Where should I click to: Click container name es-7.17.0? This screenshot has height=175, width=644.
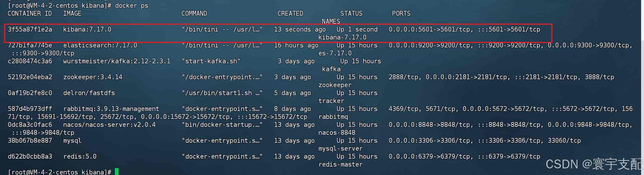pos(335,53)
